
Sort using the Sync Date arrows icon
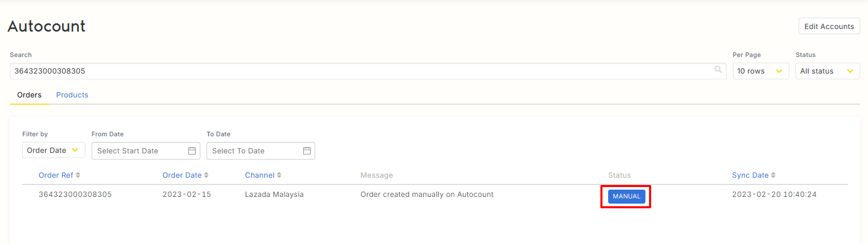773,175
